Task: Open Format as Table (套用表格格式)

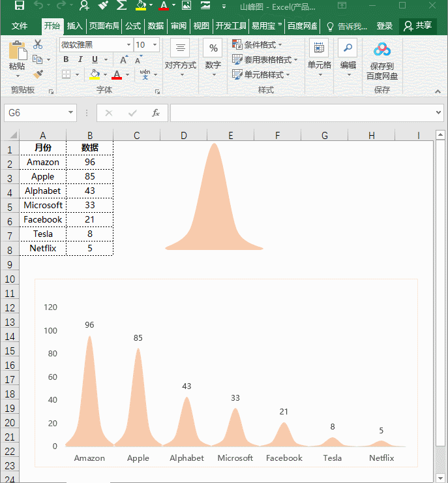Action: click(x=265, y=59)
